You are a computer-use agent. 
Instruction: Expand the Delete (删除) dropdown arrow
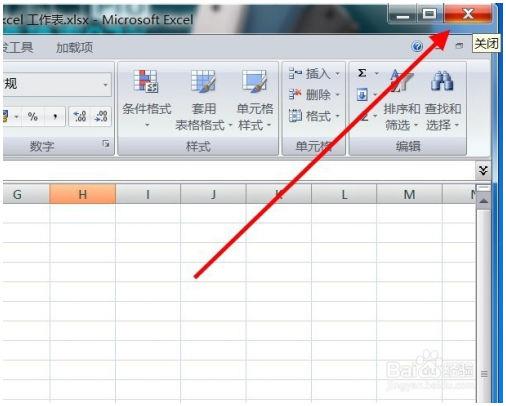337,95
